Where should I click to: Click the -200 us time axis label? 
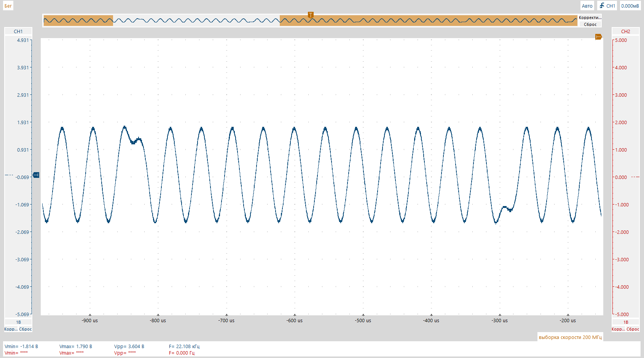[568, 321]
